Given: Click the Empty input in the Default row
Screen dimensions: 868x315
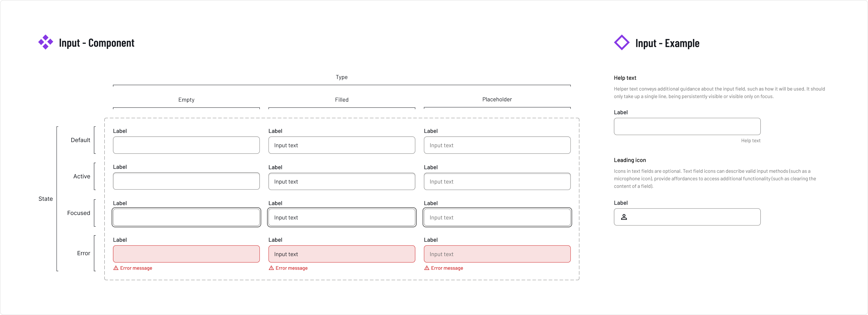Looking at the screenshot, I should click(186, 145).
